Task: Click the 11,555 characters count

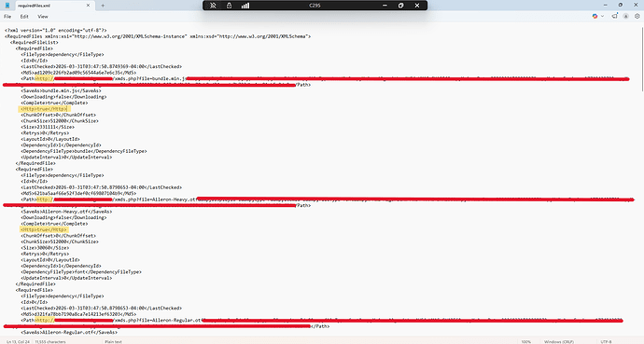Action: (50, 341)
